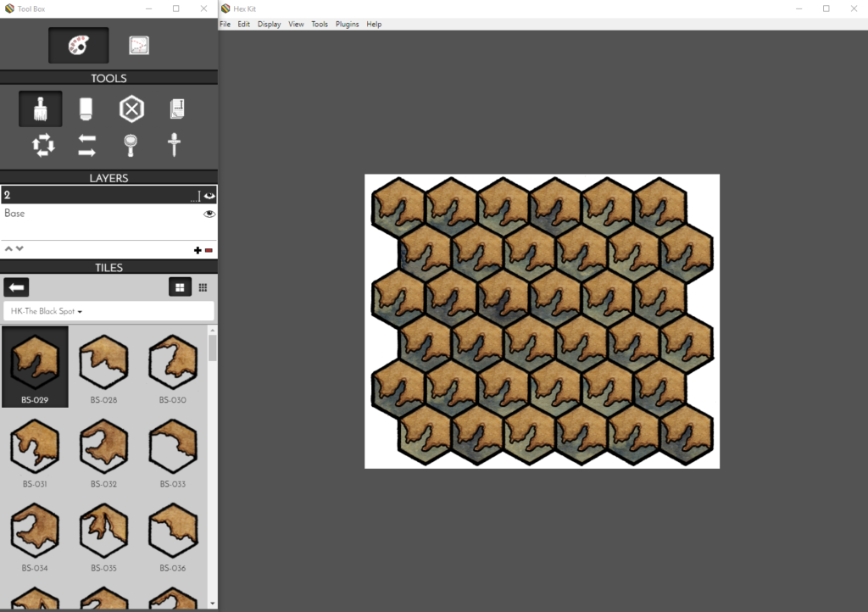Minimize the Tool Box window
Viewport: 868px width, 612px height.
(x=148, y=8)
